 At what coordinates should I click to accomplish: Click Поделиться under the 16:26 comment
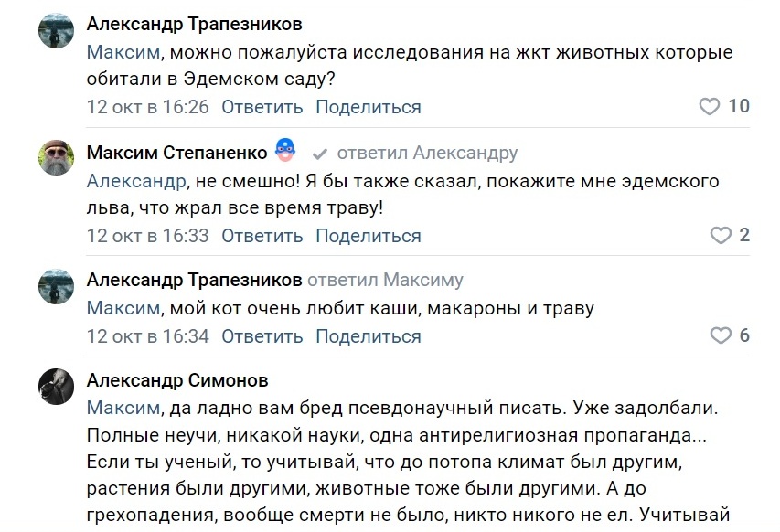pos(369,107)
